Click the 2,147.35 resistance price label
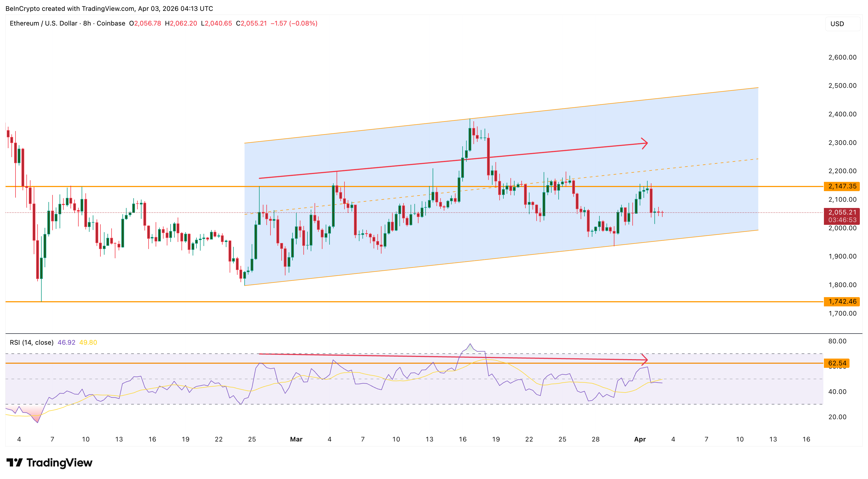This screenshot has width=868, height=479. click(841, 186)
